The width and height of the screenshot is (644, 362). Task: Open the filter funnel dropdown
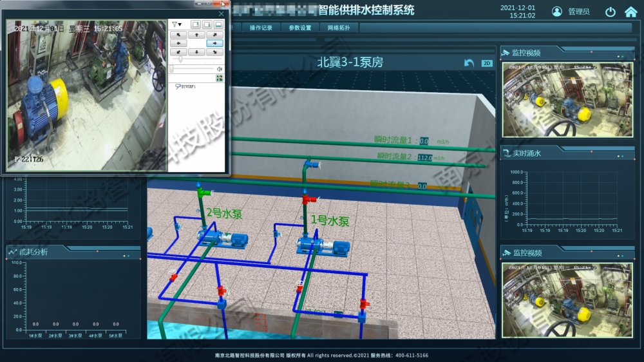176,24
